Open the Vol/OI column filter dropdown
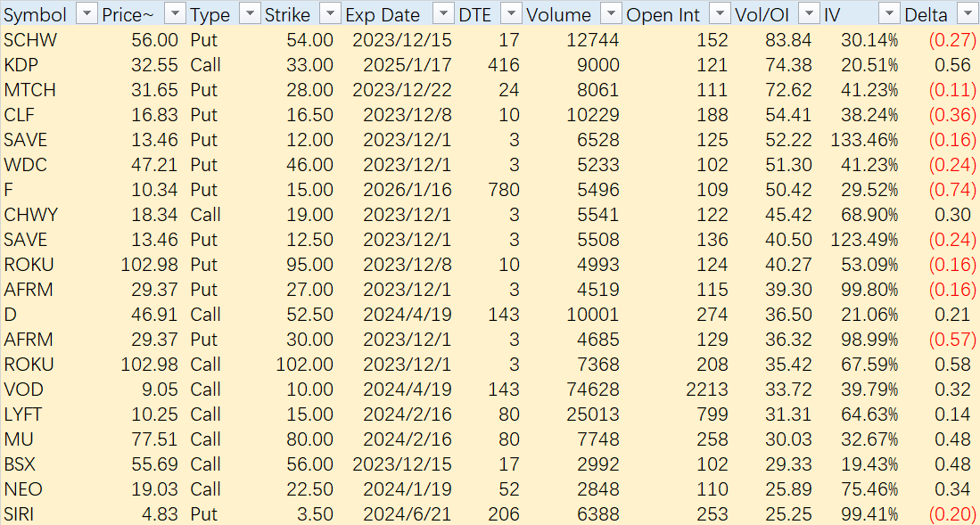Image resolution: width=980 pixels, height=525 pixels. pos(810,13)
